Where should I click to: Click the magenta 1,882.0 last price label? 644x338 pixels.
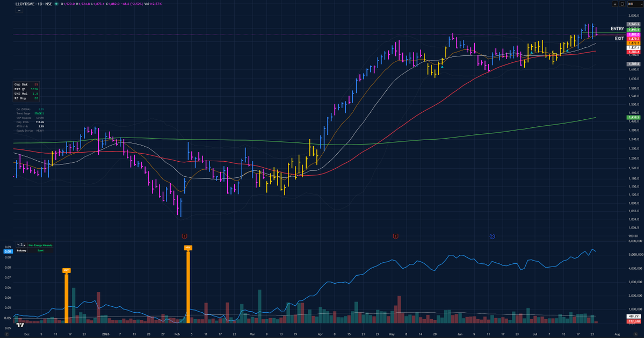tap(633, 34)
